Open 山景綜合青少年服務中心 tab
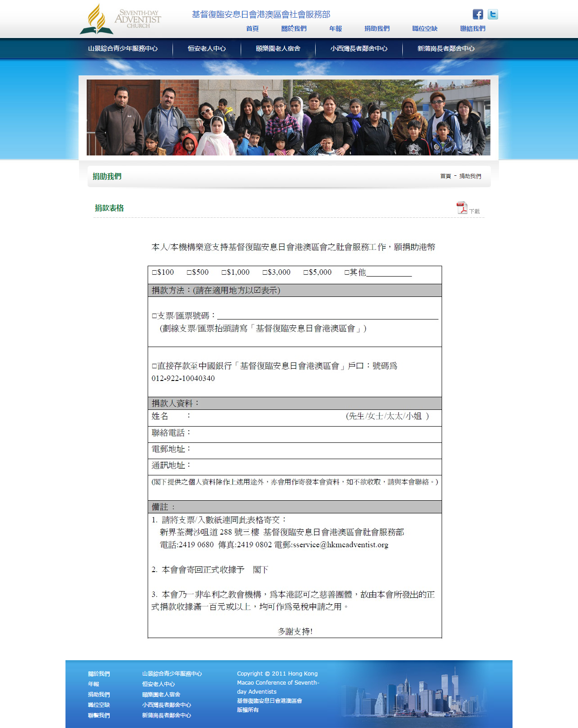The height and width of the screenshot is (728, 578). [x=123, y=48]
